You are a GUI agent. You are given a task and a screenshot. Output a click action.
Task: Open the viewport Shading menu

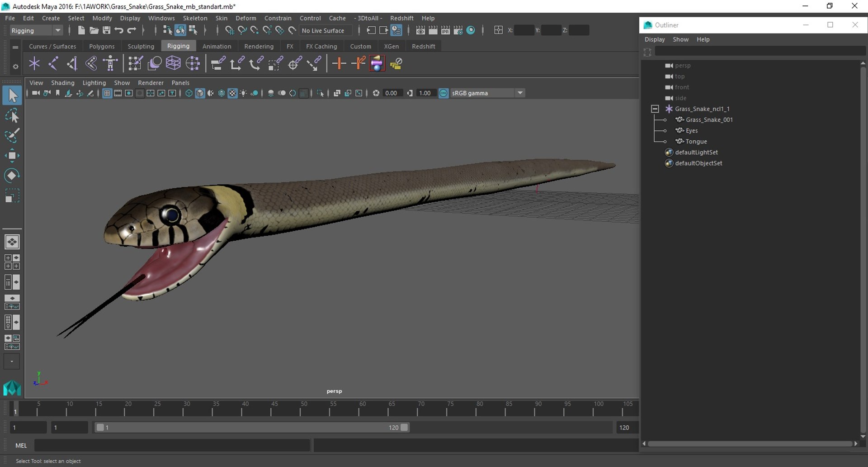coord(62,83)
